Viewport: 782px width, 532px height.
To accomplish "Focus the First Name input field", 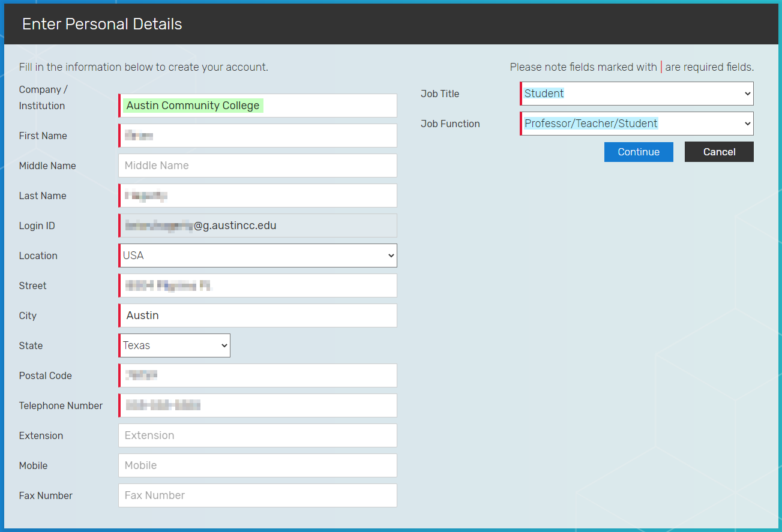I will [258, 136].
